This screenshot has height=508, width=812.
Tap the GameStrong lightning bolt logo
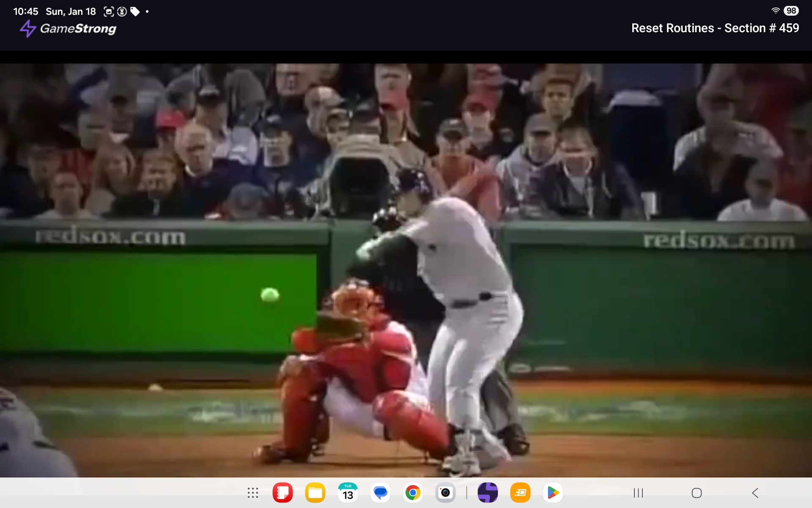click(28, 28)
